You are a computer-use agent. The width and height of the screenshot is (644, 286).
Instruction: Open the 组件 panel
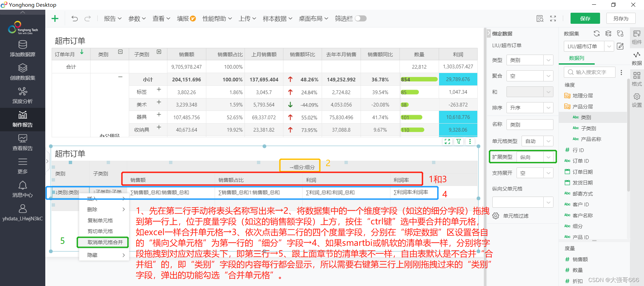[637, 37]
